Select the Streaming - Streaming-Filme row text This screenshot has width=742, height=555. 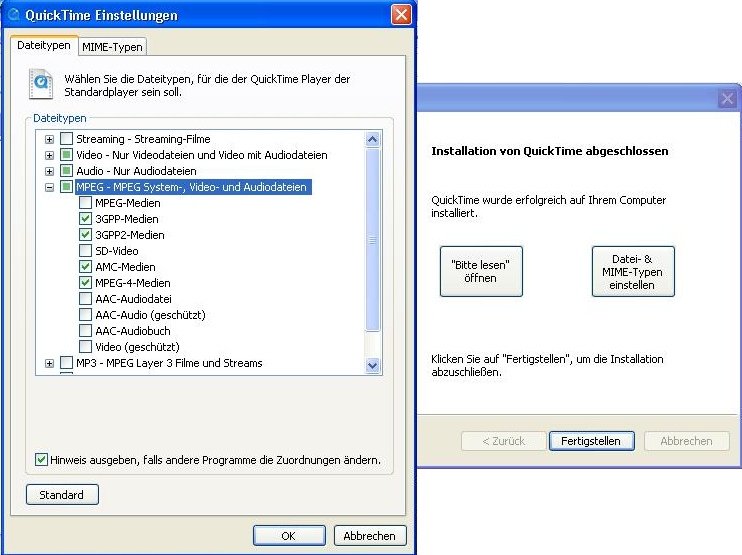click(x=143, y=139)
